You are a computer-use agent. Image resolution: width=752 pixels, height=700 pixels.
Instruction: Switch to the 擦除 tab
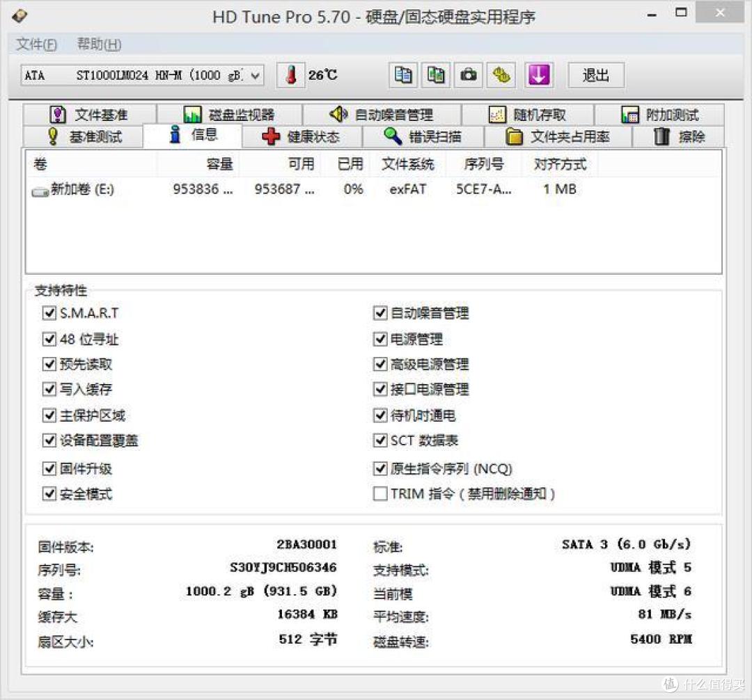click(679, 136)
